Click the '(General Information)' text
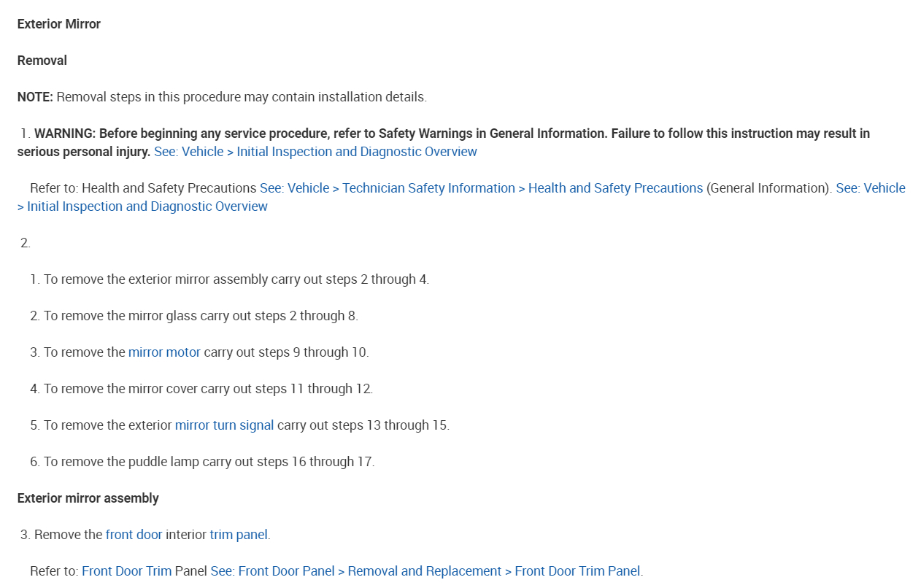 [x=768, y=188]
